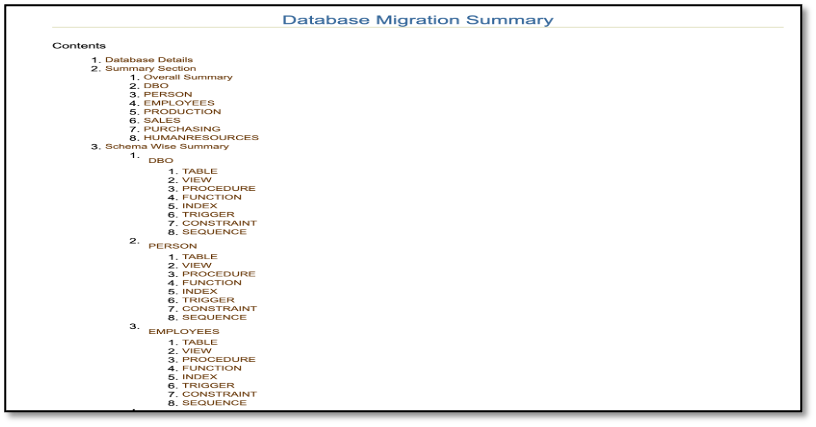The width and height of the screenshot is (816, 427).
Task: Open VIEW link under PERSON schema
Action: (x=197, y=266)
